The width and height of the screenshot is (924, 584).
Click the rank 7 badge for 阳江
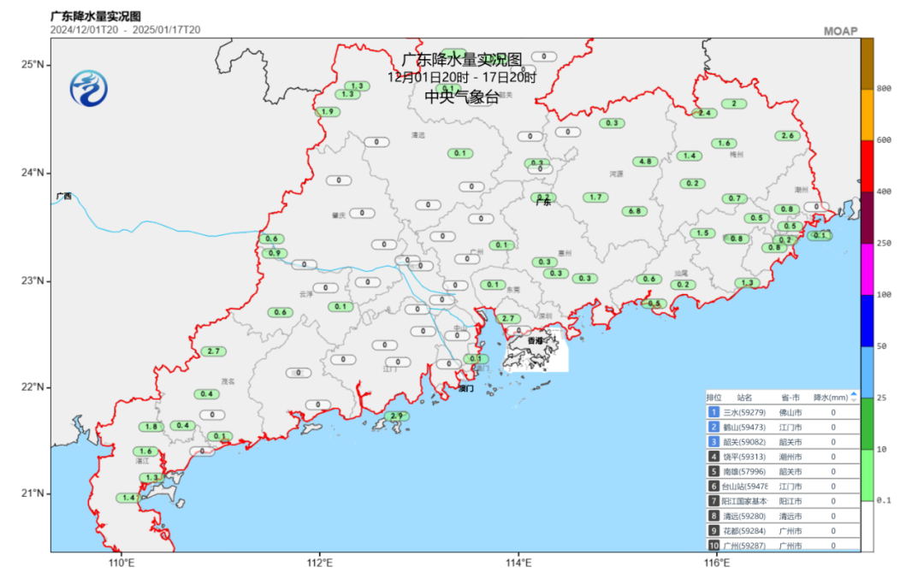[713, 501]
